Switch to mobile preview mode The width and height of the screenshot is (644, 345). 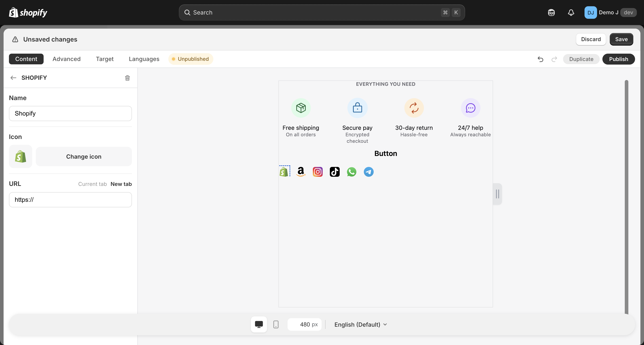point(276,324)
